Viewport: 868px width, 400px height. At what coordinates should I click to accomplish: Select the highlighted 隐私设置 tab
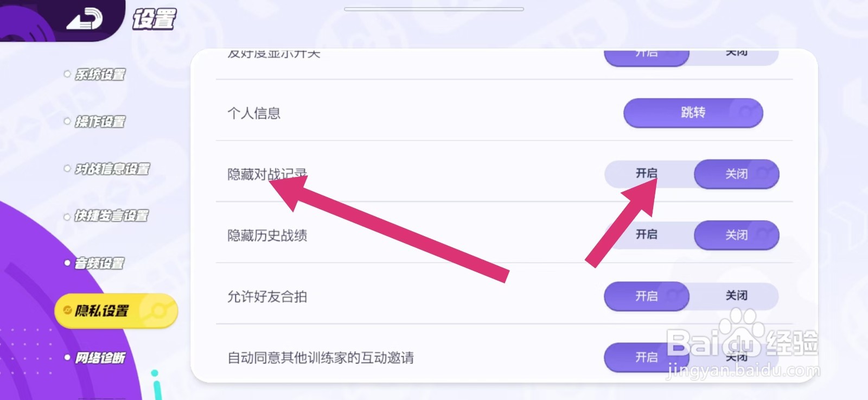102,310
